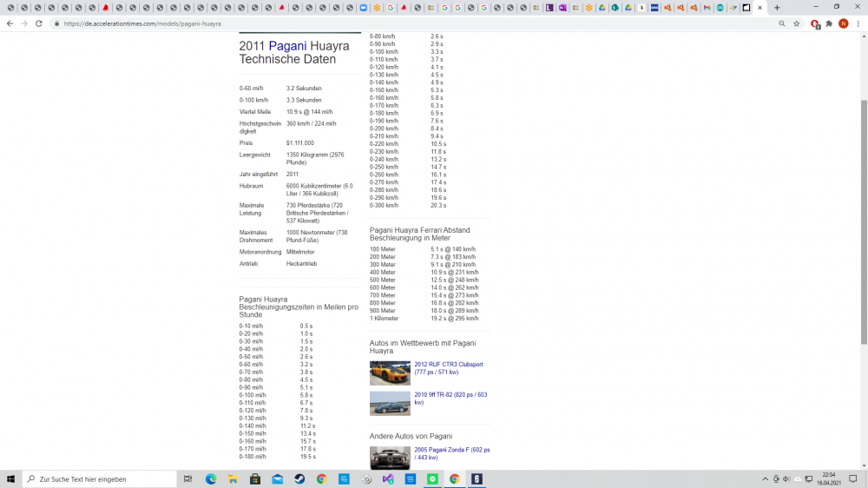Open the volume control in tray

(x=786, y=479)
